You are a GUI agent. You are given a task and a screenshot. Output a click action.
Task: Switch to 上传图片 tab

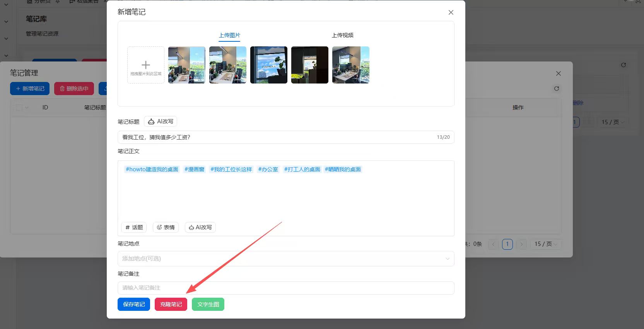229,35
